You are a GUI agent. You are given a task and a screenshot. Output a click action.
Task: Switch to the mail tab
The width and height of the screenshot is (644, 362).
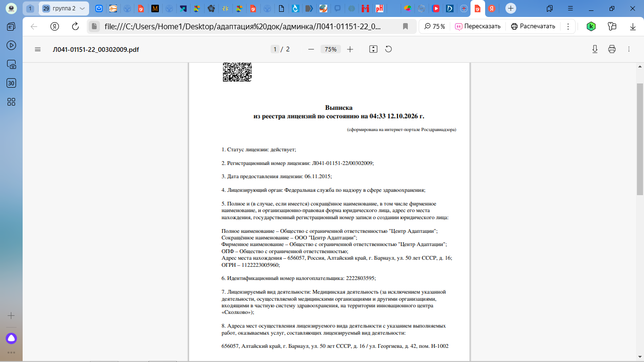point(99,8)
